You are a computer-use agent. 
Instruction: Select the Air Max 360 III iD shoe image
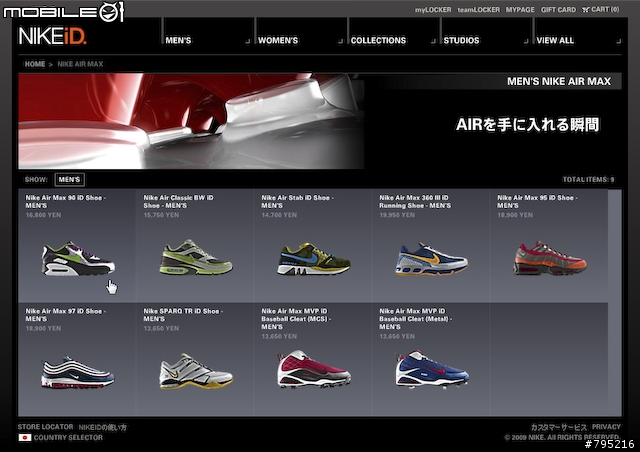[x=431, y=260]
